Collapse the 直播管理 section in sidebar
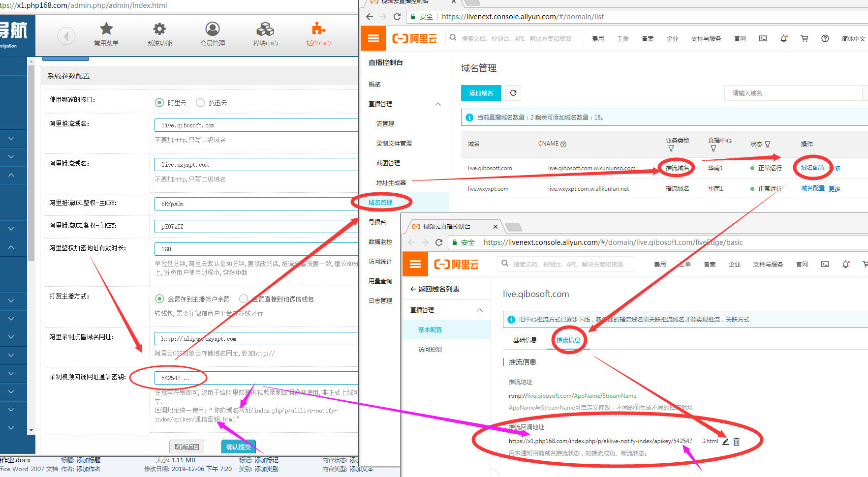Image resolution: width=868 pixels, height=477 pixels. [x=438, y=104]
